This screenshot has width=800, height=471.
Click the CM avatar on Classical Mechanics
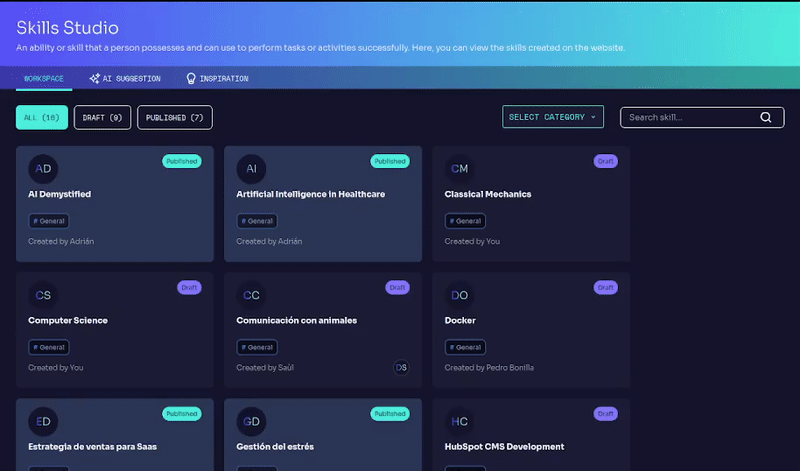click(459, 168)
